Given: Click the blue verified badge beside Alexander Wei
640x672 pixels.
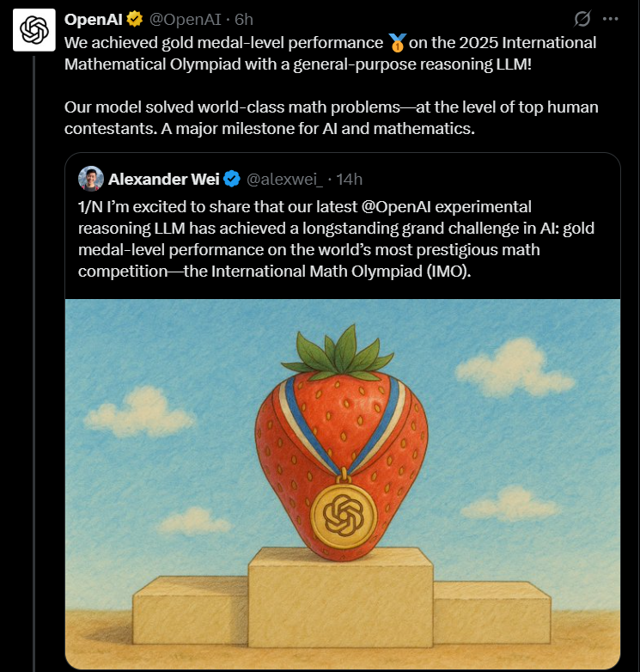Looking at the screenshot, I should [x=232, y=179].
